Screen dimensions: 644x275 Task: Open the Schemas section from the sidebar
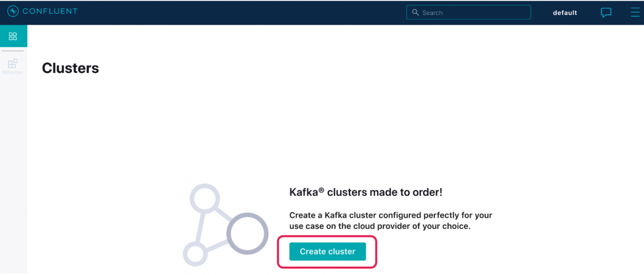pos(13,65)
